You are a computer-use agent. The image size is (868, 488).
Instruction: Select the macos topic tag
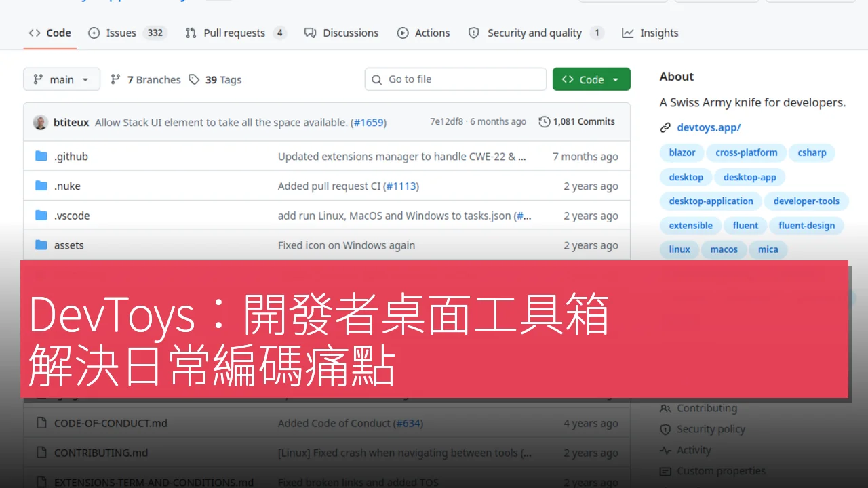[x=724, y=249]
